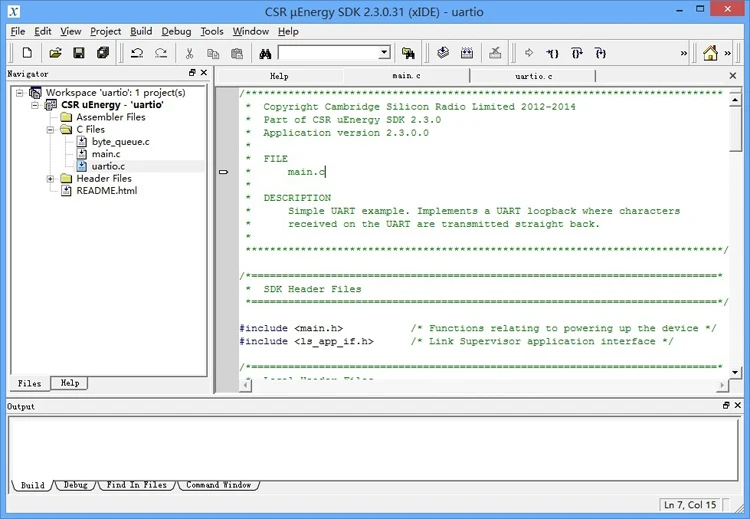Switch to the uartio.c editor tab
This screenshot has height=519, width=750.
point(533,76)
